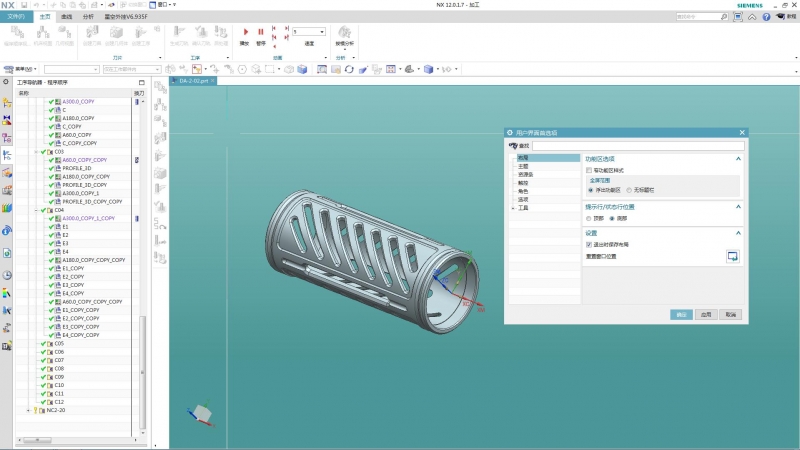Click the Pause animation button in the ribbon

click(261, 32)
